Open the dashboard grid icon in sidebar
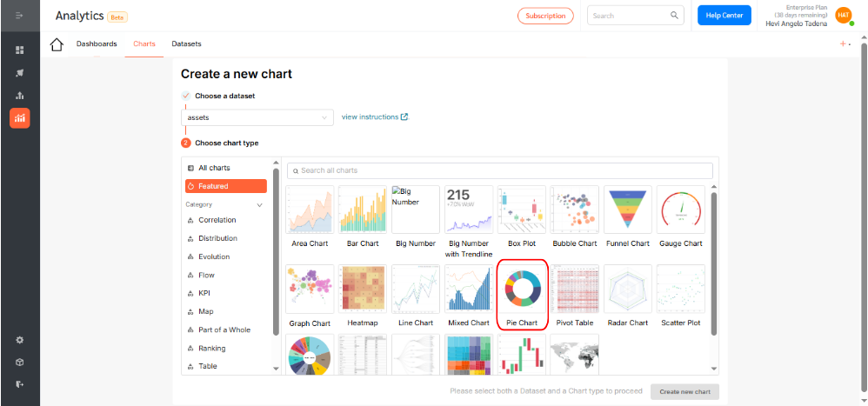This screenshot has width=868, height=406. click(20, 50)
